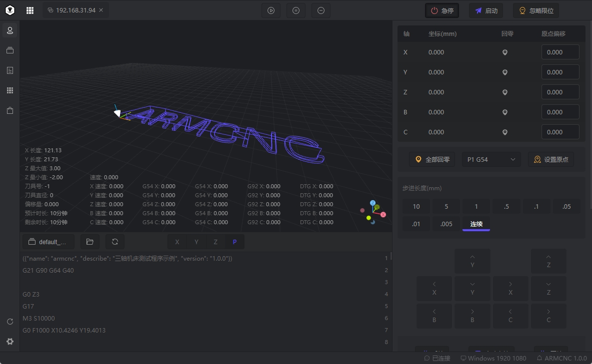The width and height of the screenshot is (592, 364).
Task: Jog Z axis up arrow
Action: [548, 261]
